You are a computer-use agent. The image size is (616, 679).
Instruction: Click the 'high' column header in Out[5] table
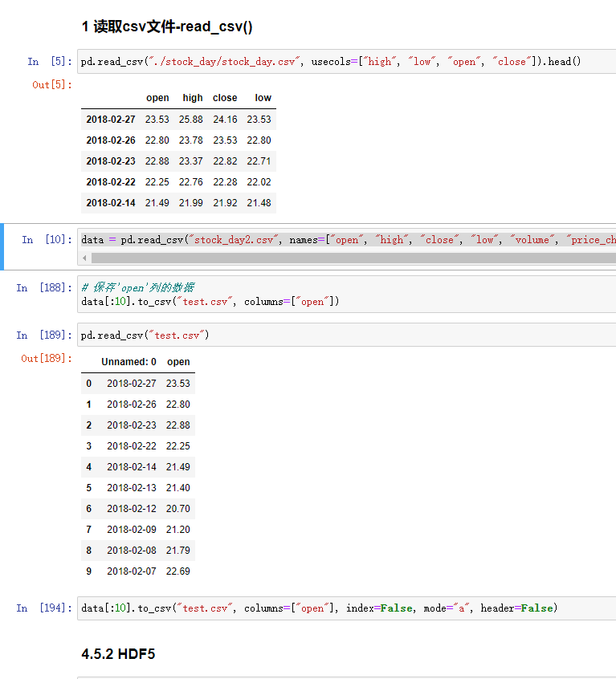[192, 98]
